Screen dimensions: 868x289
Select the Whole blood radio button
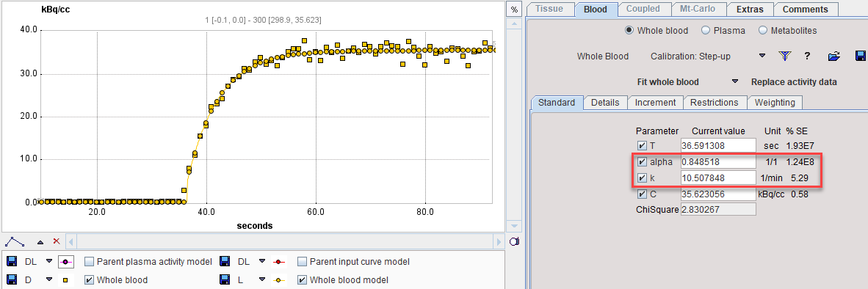pyautogui.click(x=629, y=30)
